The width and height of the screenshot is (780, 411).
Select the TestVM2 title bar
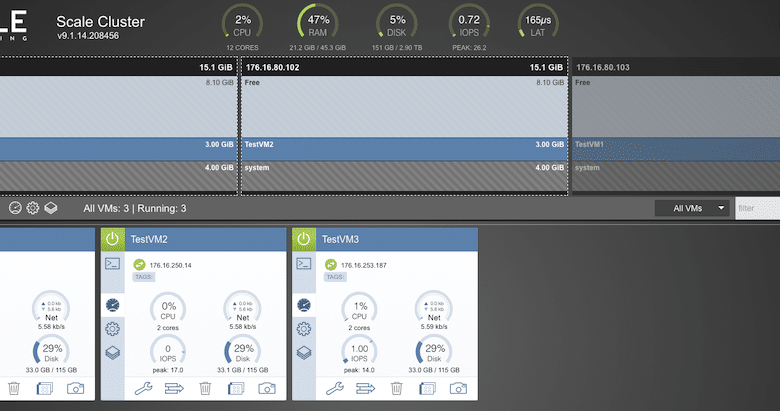[205, 239]
